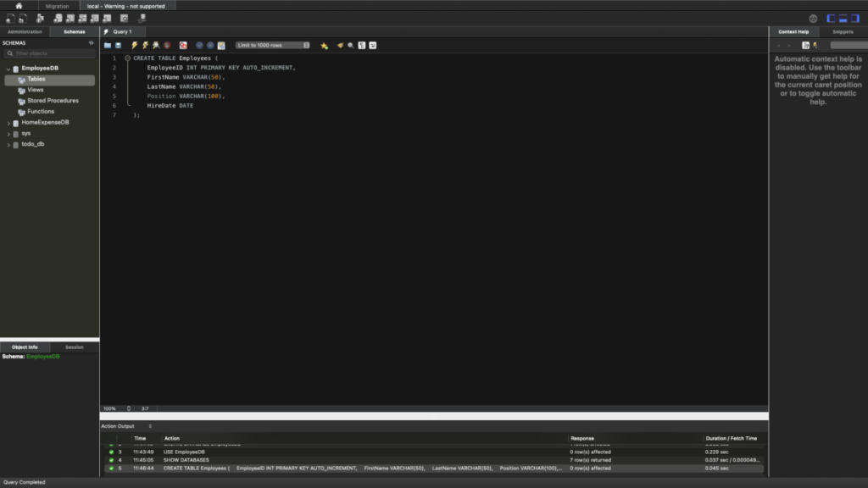This screenshot has height=488, width=868.
Task: Toggle the bottom output panel visibility
Action: (843, 19)
